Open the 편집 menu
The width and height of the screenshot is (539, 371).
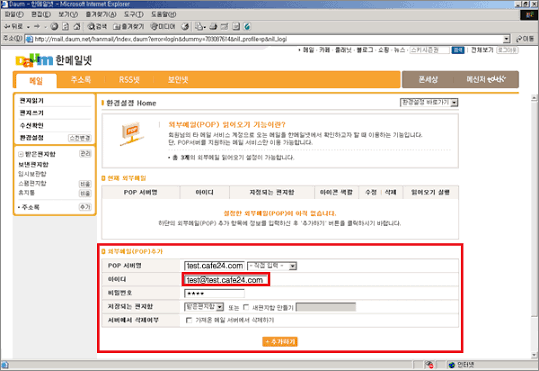(x=41, y=14)
